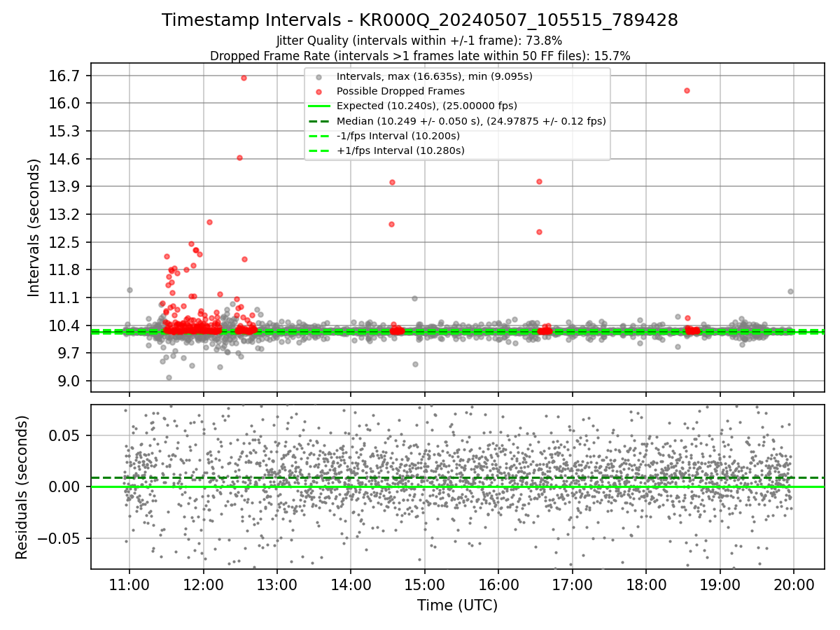The width and height of the screenshot is (840, 630).
Task: Click the highest red point near 16.6 seconds
Action: pyautogui.click(x=244, y=78)
